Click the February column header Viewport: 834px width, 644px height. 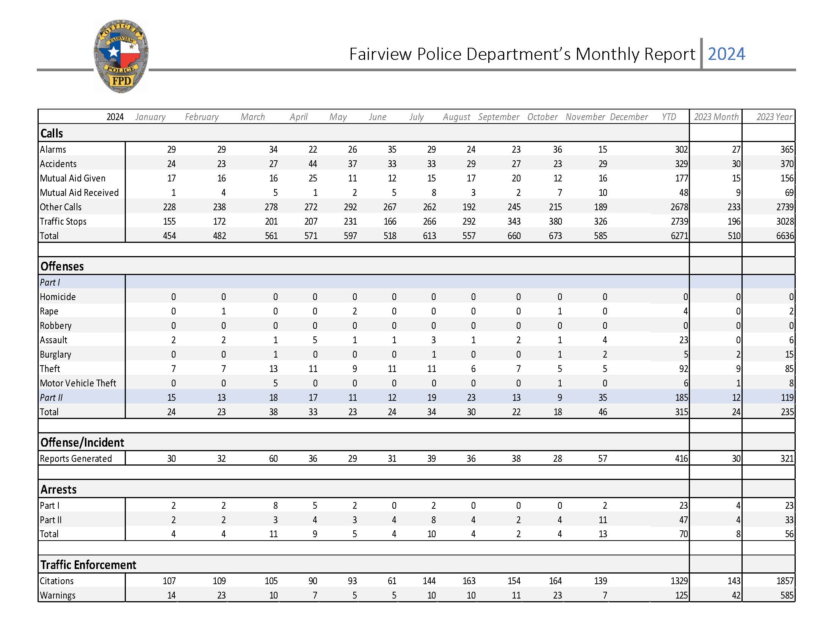[202, 117]
